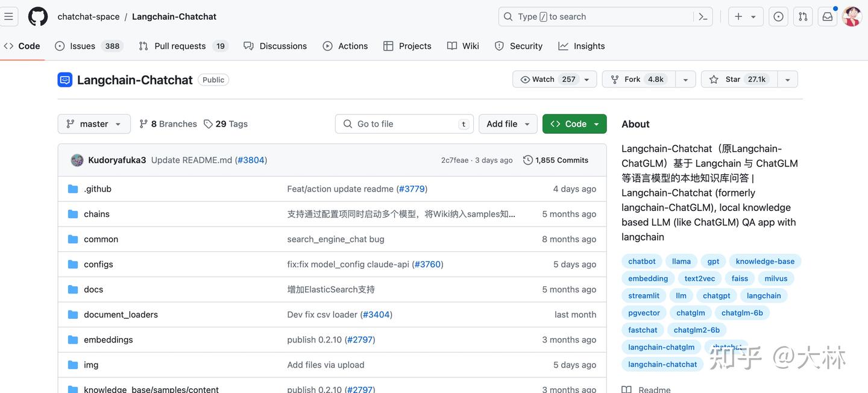Image resolution: width=868 pixels, height=393 pixels.
Task: Open the pull requests shortcut icon in header
Action: click(803, 17)
